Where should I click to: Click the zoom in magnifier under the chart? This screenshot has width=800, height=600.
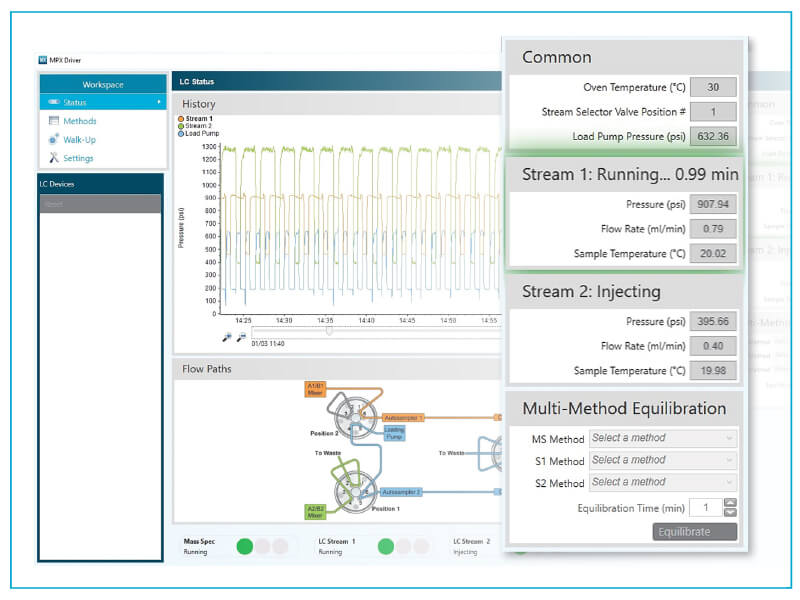[227, 338]
